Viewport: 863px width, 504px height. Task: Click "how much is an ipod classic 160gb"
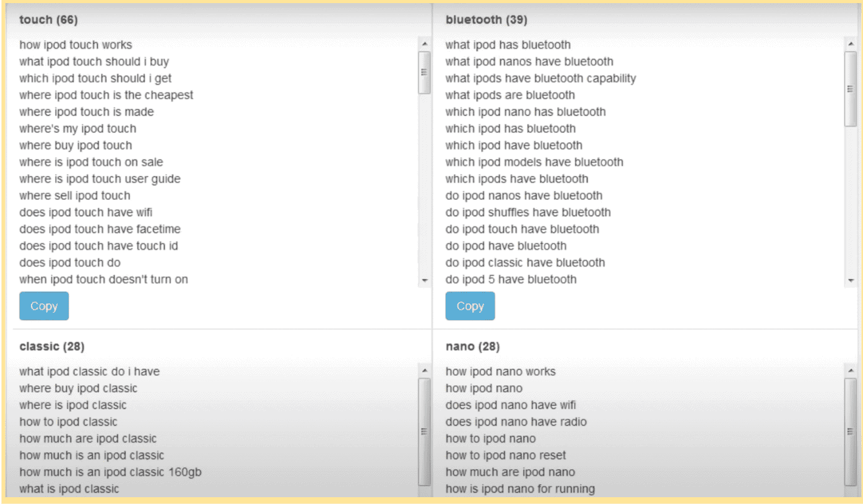pos(110,472)
